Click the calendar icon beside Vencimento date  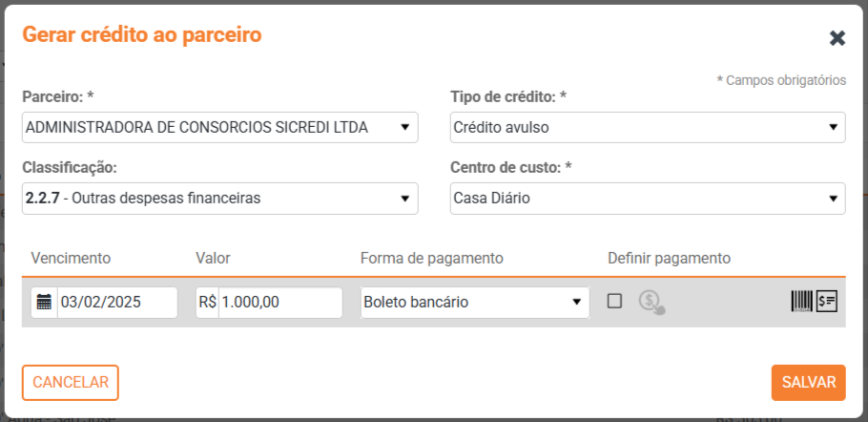click(44, 303)
